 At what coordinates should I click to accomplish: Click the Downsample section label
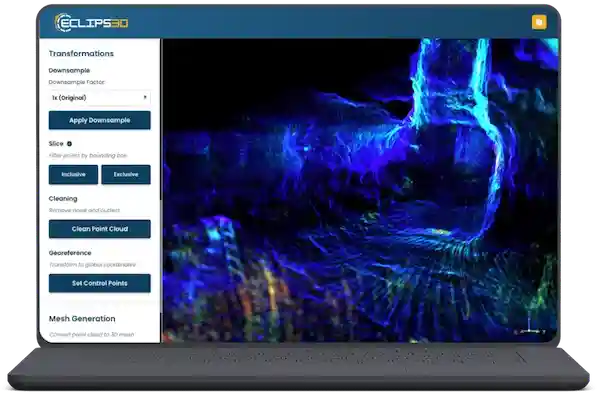[69, 70]
